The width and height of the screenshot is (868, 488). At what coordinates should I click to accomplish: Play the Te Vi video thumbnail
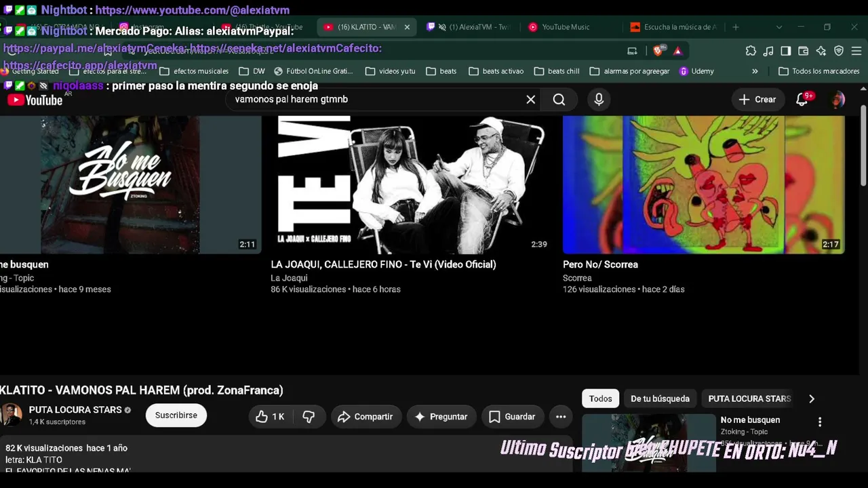point(412,184)
